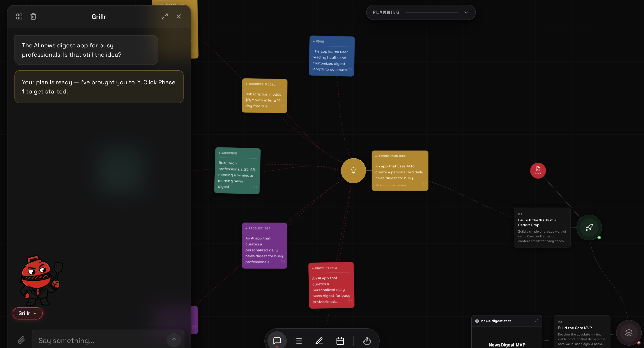Click the trash icon to delete chat
The height and width of the screenshot is (348, 644).
(x=33, y=16)
